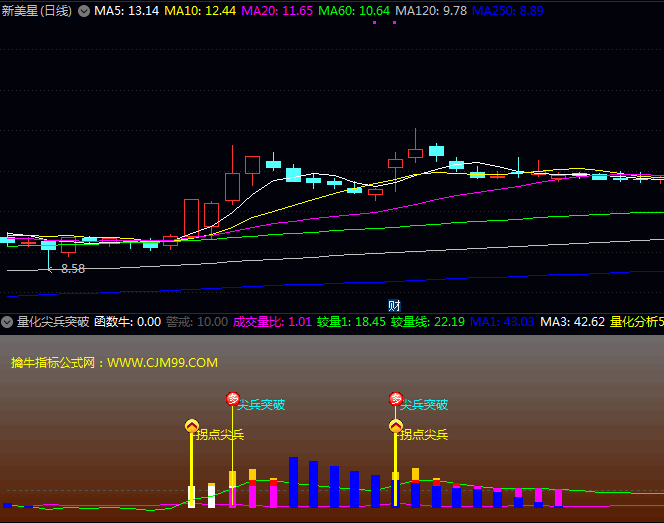Select the MA120 indicator label
Viewport: 664px width, 523px height.
tap(431, 10)
